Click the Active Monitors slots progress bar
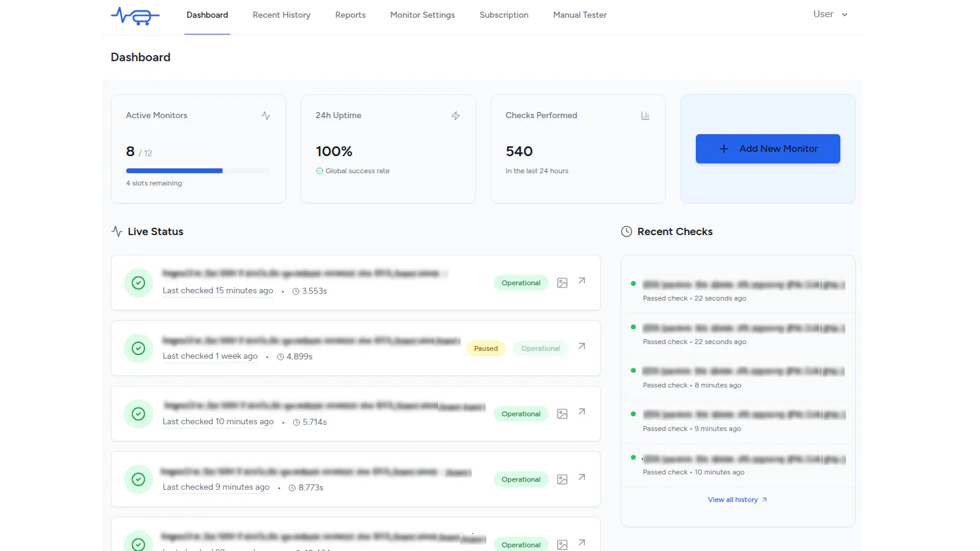This screenshot has height=551, width=980. (x=198, y=171)
